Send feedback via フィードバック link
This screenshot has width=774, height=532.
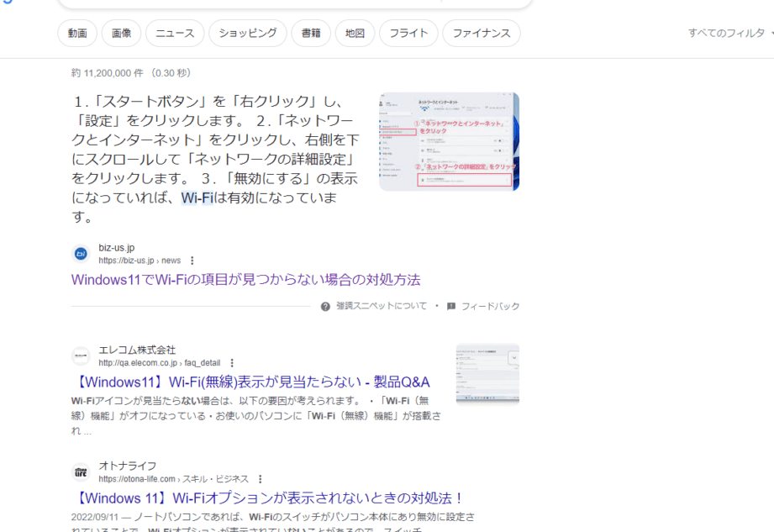click(x=490, y=307)
